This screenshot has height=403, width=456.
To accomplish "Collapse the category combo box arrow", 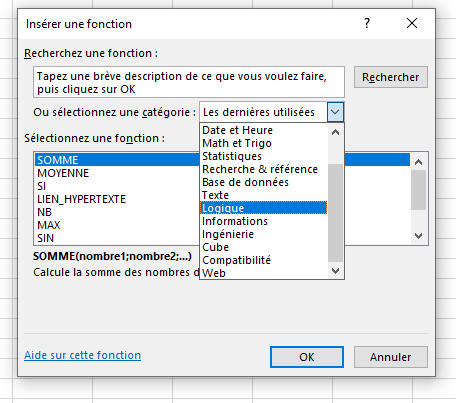I will click(x=335, y=112).
